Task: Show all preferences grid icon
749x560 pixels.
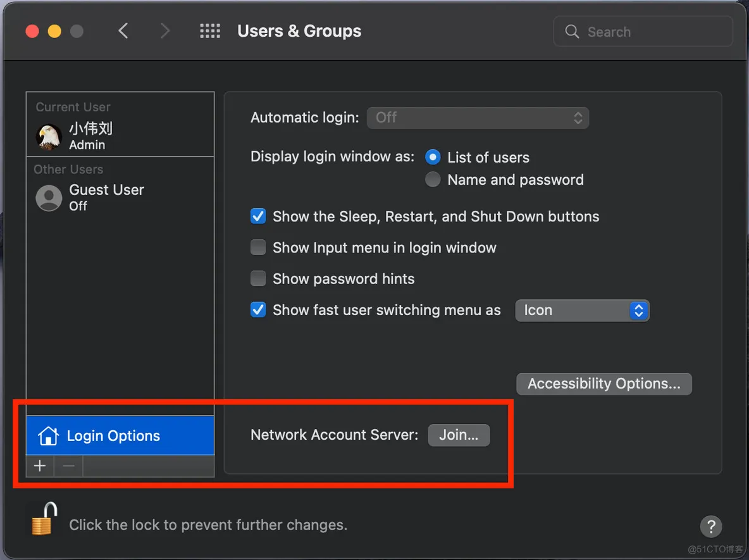Action: [210, 31]
